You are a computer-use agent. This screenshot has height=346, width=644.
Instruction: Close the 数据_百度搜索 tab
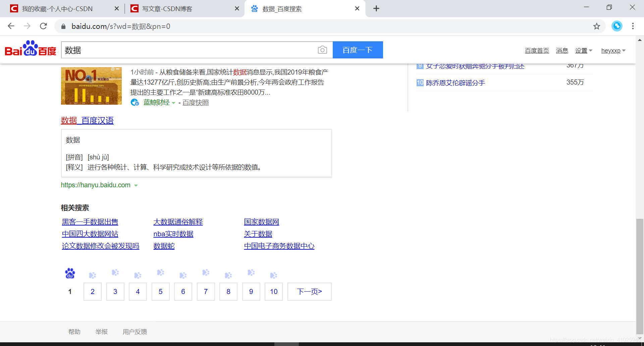357,8
